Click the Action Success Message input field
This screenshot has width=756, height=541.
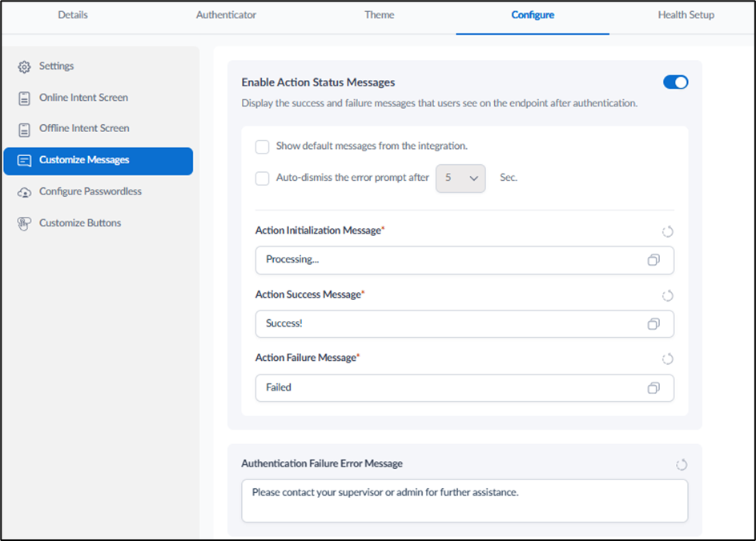[x=464, y=324]
